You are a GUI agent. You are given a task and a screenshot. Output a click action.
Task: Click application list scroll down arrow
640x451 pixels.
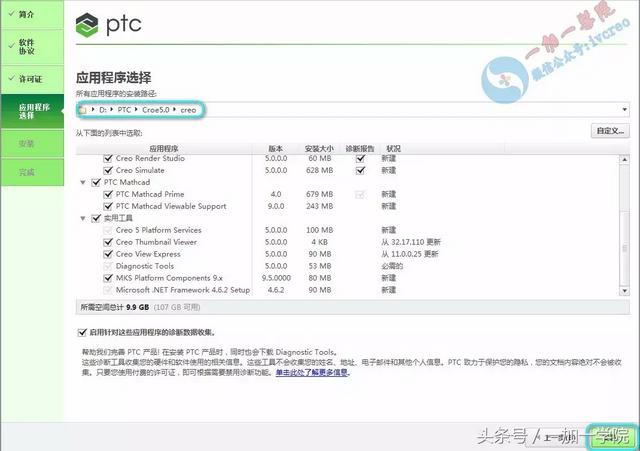(624, 291)
